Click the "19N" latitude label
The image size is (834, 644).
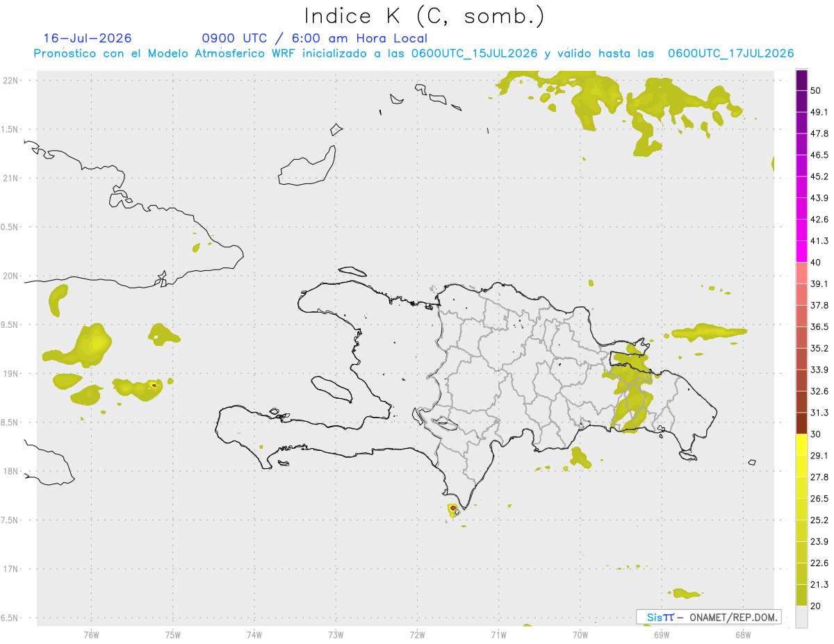point(11,373)
